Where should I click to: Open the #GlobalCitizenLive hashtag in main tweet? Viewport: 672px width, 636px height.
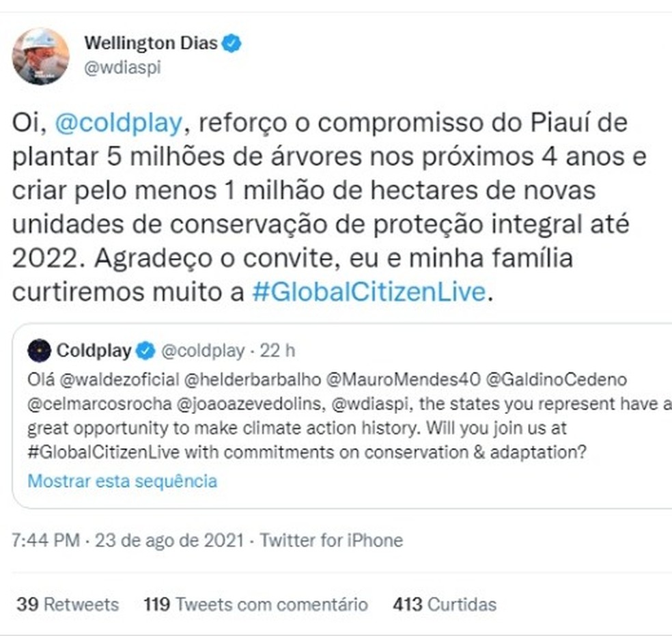pyautogui.click(x=369, y=292)
